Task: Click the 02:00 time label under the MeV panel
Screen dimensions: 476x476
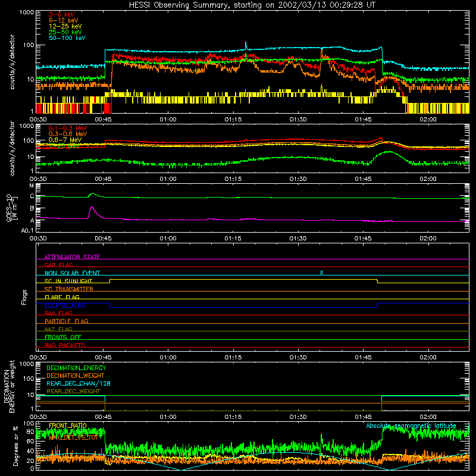Action: (428, 179)
